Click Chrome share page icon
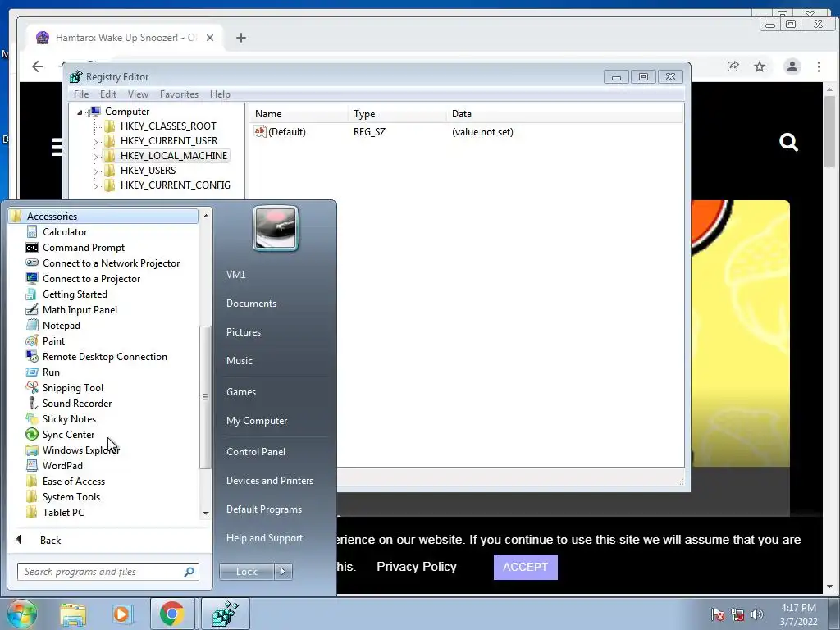840x630 pixels. coord(733,66)
